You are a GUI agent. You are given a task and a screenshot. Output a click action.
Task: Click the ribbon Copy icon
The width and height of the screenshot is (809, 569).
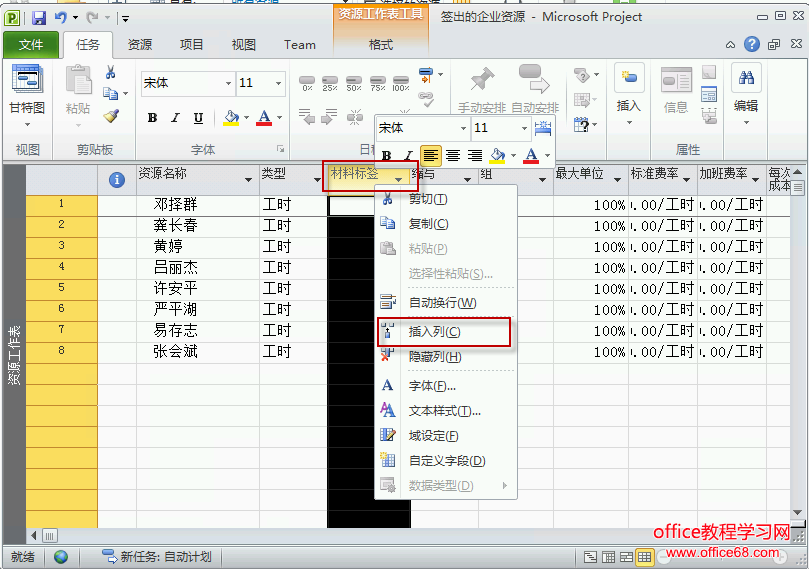[111, 93]
